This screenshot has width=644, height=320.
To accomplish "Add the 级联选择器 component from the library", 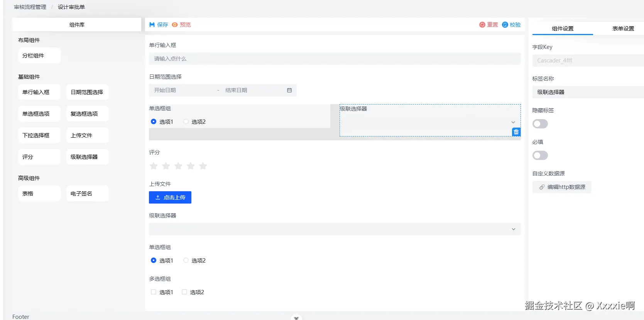I will [87, 157].
